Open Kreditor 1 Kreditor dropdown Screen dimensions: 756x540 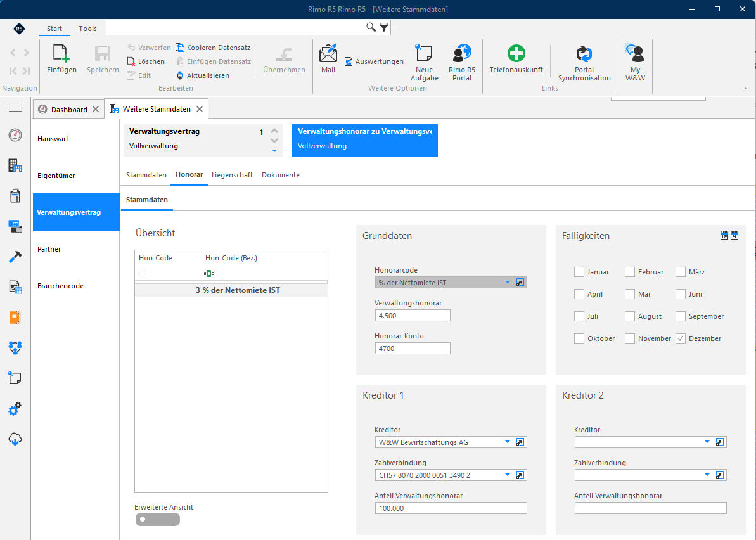pyautogui.click(x=507, y=442)
